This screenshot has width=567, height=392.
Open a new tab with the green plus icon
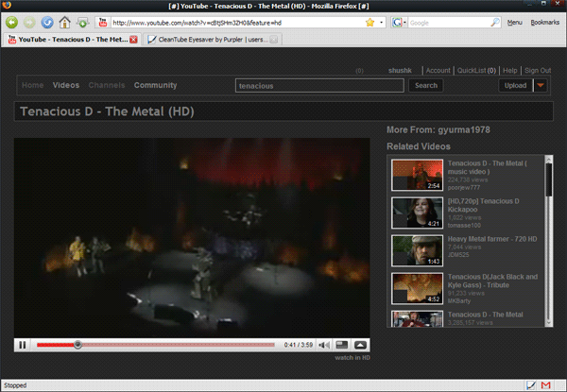(82, 23)
